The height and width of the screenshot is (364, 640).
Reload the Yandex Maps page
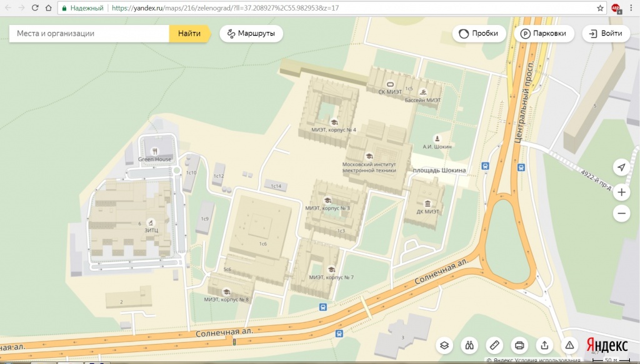35,7
